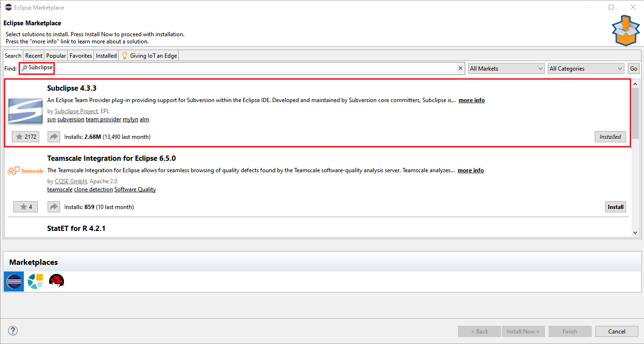Screen dimensions: 644x344
Task: Click the StatET for R 4.2.1 title
Action: [x=76, y=229]
